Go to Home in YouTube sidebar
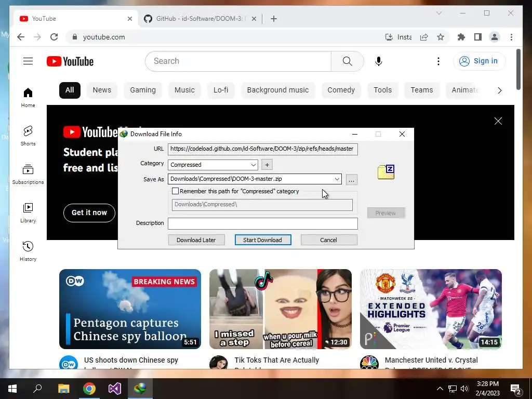532x399 pixels. pyautogui.click(x=28, y=97)
